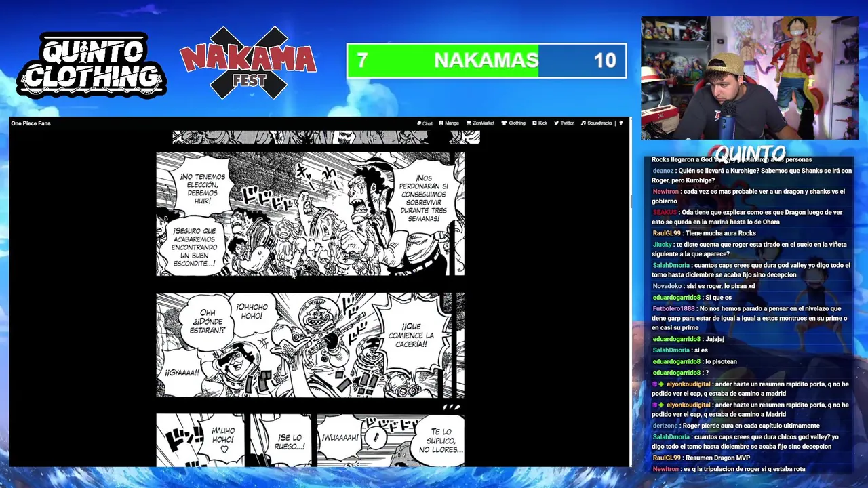The height and width of the screenshot is (488, 868).
Task: Click the number 10 on Nakamas goal
Action: click(x=605, y=61)
